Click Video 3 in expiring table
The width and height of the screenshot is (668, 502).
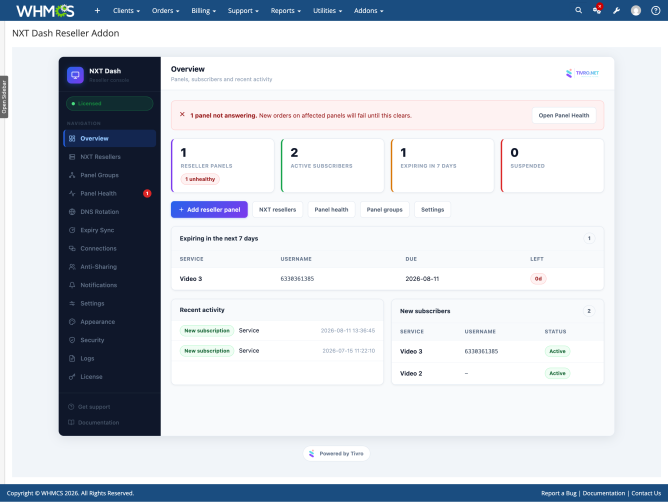click(191, 279)
